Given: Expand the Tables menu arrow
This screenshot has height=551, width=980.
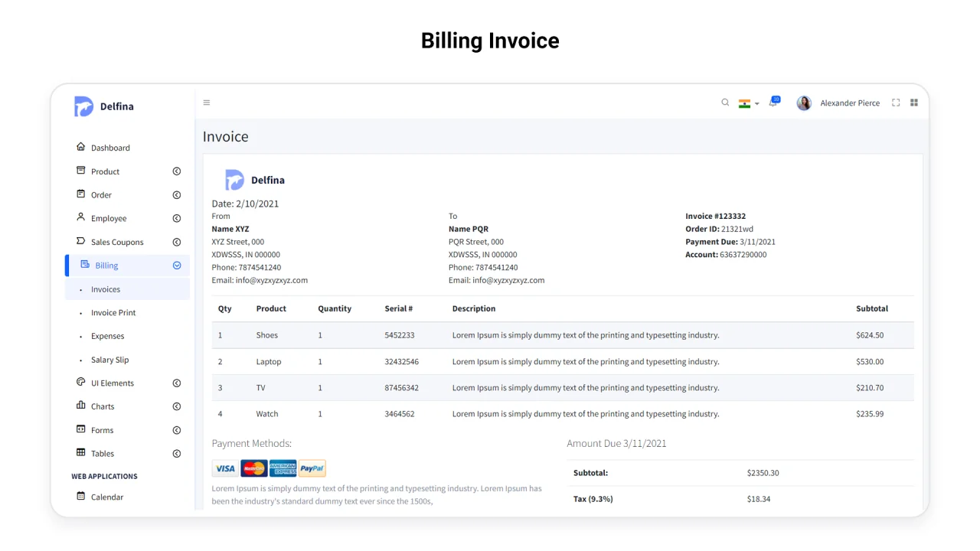Looking at the screenshot, I should click(177, 454).
